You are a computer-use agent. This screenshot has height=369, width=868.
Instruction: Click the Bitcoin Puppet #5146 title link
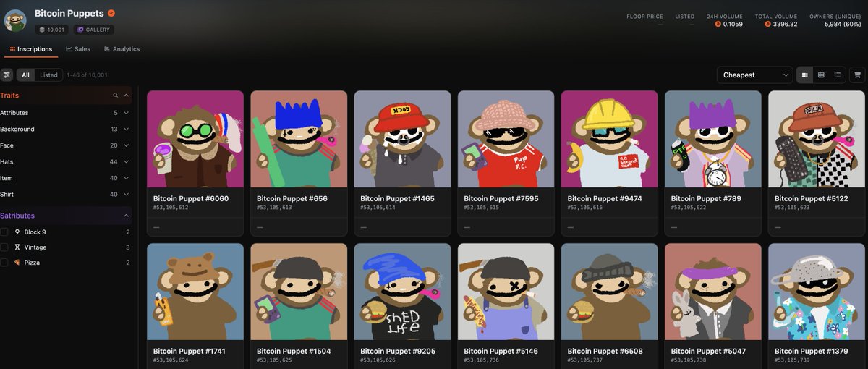click(x=501, y=351)
